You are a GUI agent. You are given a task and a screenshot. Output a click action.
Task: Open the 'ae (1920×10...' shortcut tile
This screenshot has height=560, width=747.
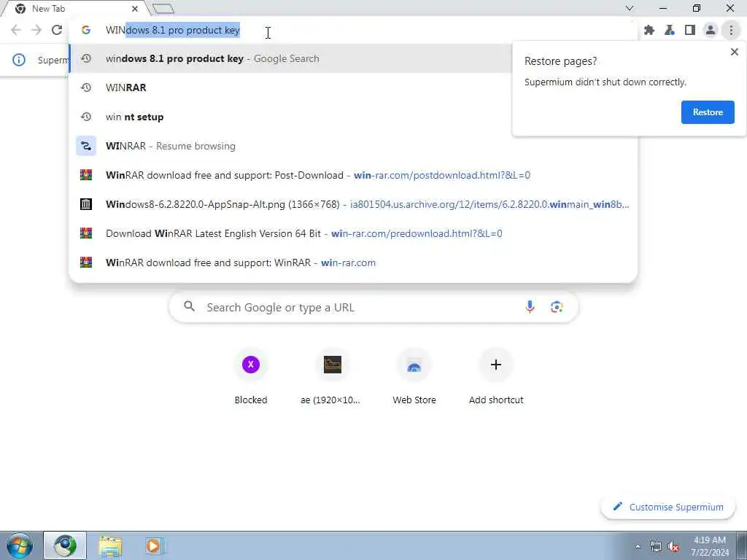pos(332,377)
